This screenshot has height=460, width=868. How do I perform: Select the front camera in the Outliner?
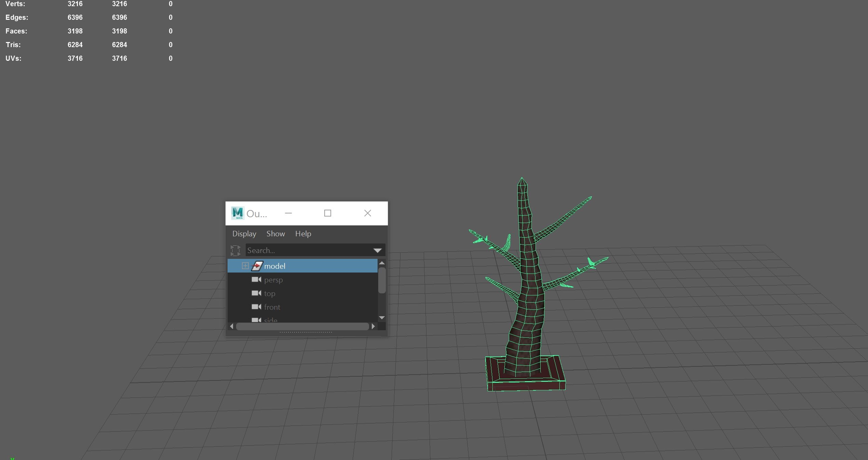pyautogui.click(x=272, y=307)
